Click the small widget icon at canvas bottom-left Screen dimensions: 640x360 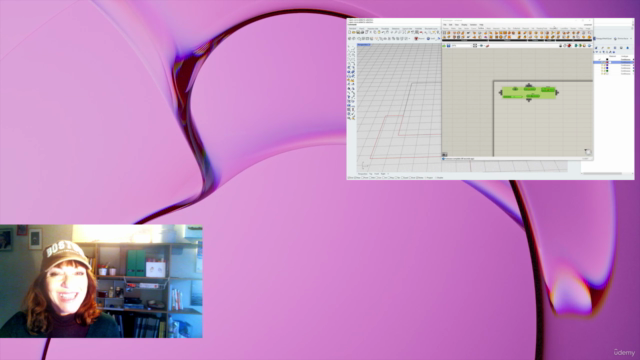pyautogui.click(x=444, y=155)
